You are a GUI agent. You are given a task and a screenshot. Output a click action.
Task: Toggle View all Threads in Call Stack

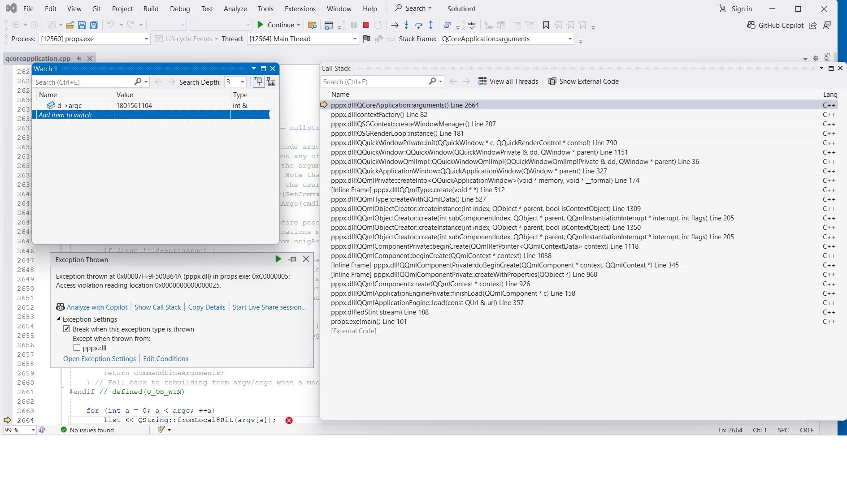pos(508,81)
